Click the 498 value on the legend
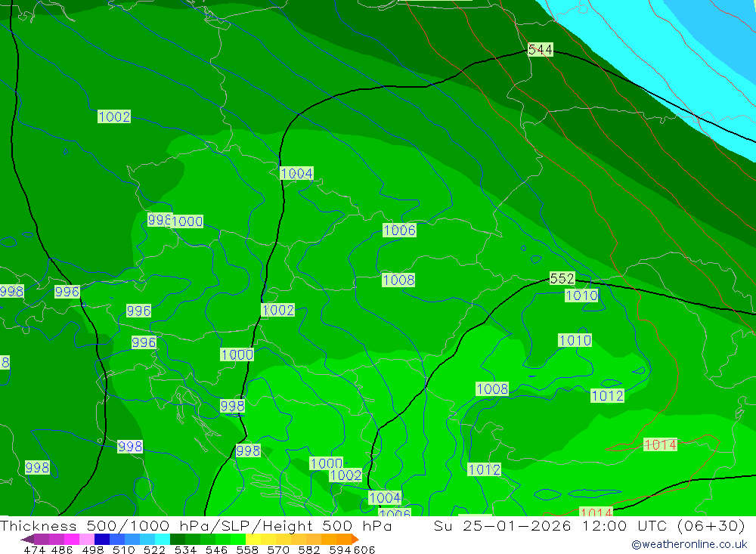Viewport: 756px width, 554px height. (93, 549)
